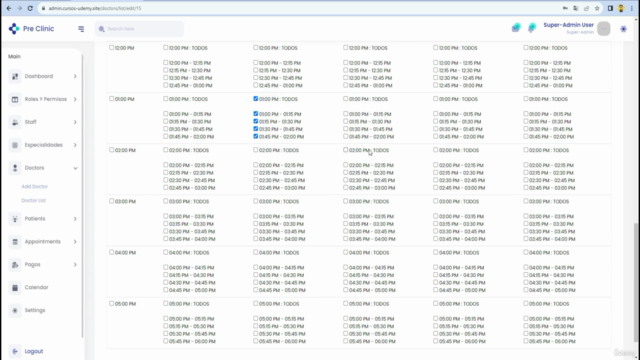Open the Add Doctor link
The width and height of the screenshot is (640, 360).
[35, 187]
